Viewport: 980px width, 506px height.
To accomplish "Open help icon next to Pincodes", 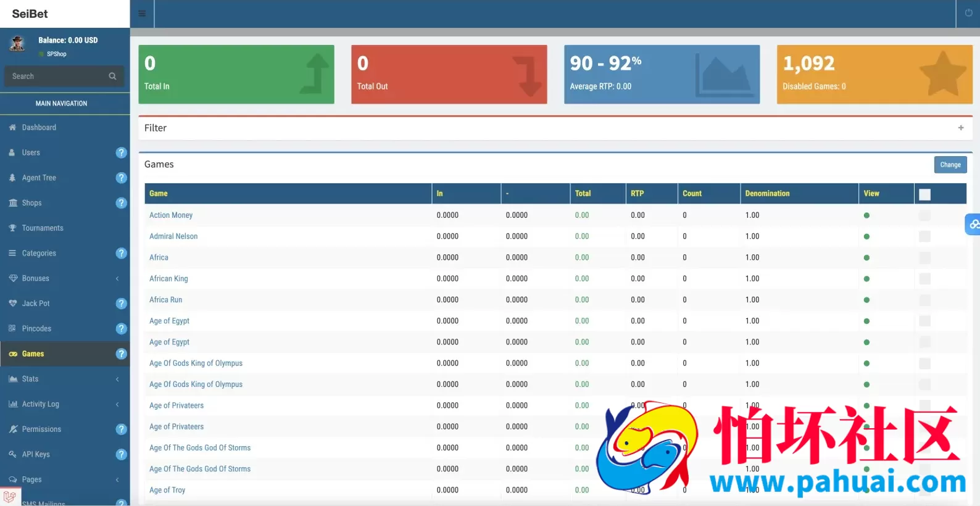I will pyautogui.click(x=122, y=329).
